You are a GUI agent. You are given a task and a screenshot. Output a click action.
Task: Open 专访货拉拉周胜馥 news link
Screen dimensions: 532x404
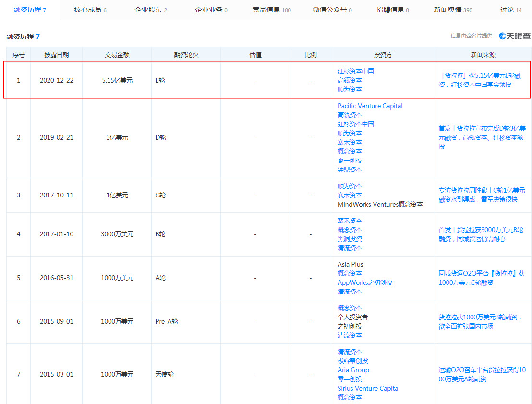(482, 195)
